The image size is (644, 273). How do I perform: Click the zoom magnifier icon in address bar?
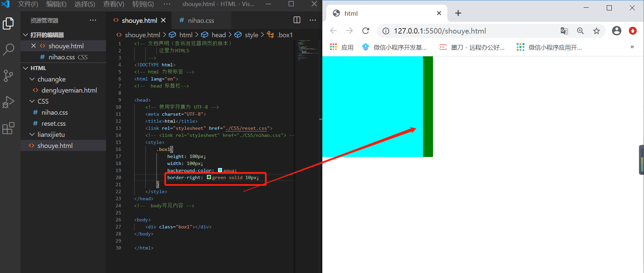[x=580, y=31]
